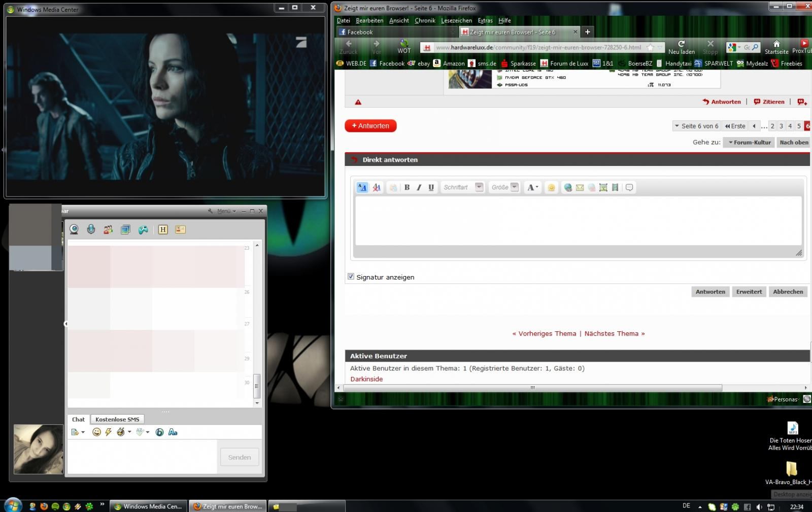Insert a link with the globe icon
The width and height of the screenshot is (812, 512).
pos(568,187)
